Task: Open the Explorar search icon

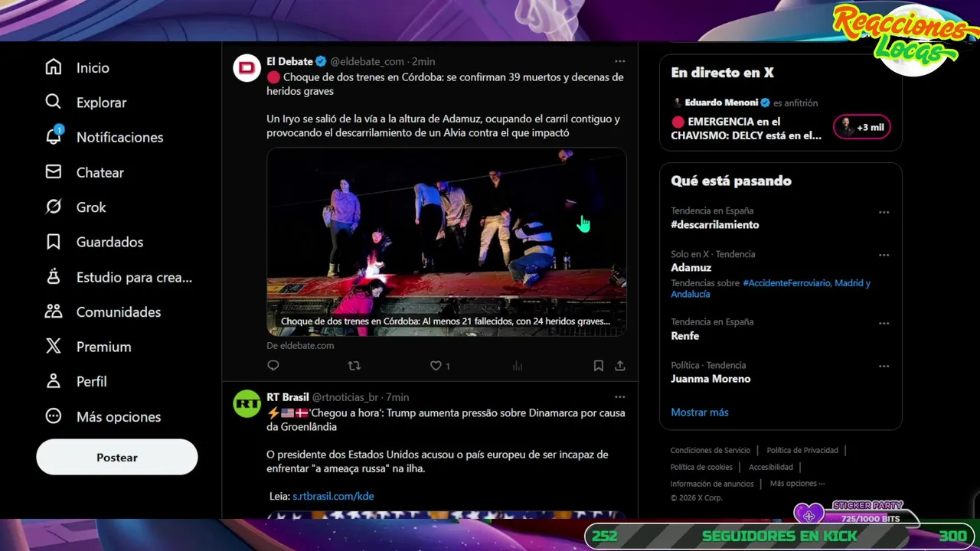Action: (x=53, y=102)
